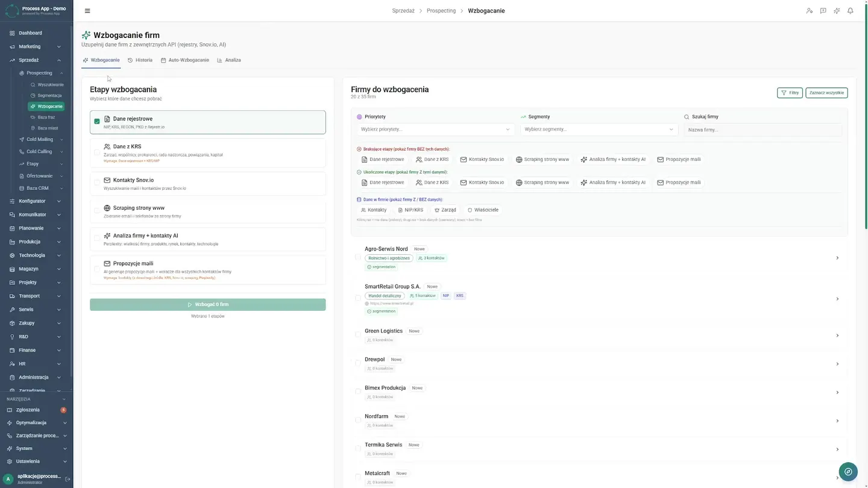Click the Szukaj firmy input field
The height and width of the screenshot is (488, 868).
pos(763,130)
